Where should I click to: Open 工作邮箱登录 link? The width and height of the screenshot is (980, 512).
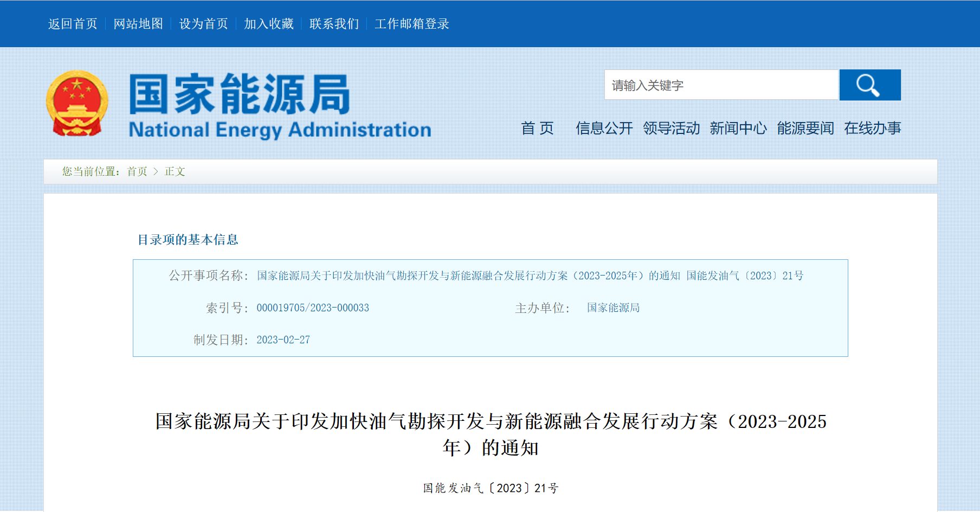coord(412,24)
